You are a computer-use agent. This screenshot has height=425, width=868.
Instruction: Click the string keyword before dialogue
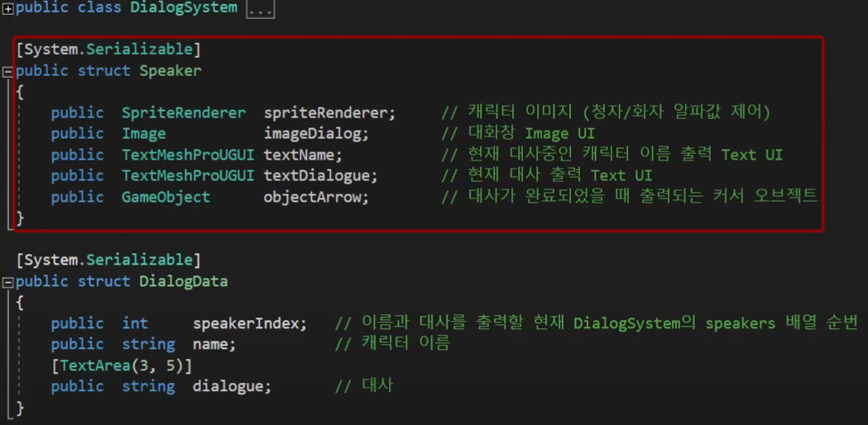pyautogui.click(x=148, y=386)
